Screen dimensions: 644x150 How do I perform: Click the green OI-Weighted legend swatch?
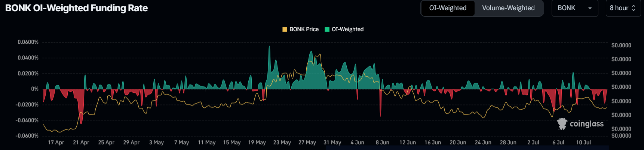pos(327,29)
